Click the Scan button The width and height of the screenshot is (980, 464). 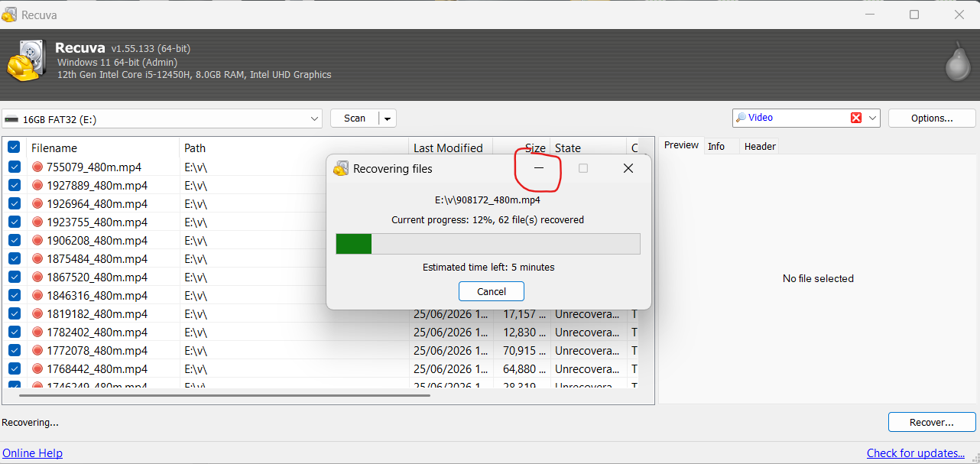click(355, 118)
